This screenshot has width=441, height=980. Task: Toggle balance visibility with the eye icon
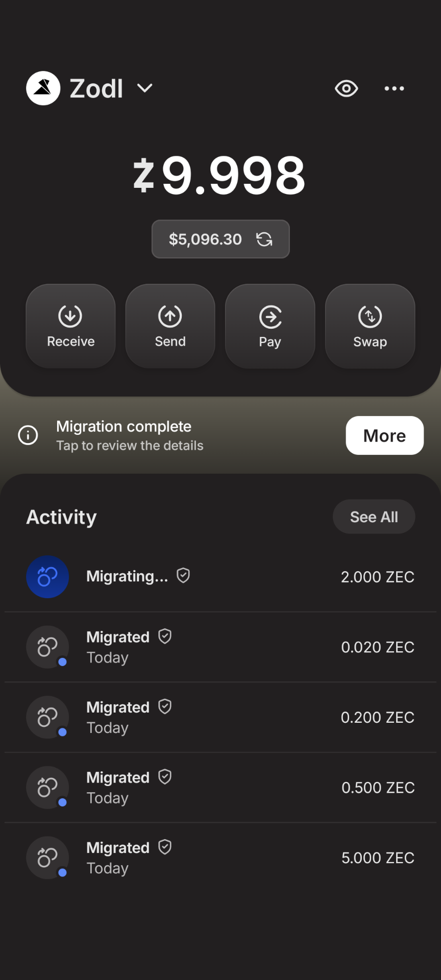click(x=347, y=88)
